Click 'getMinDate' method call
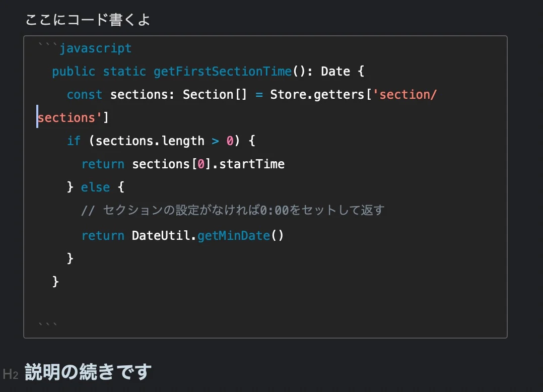The height and width of the screenshot is (392, 543). pyautogui.click(x=234, y=235)
